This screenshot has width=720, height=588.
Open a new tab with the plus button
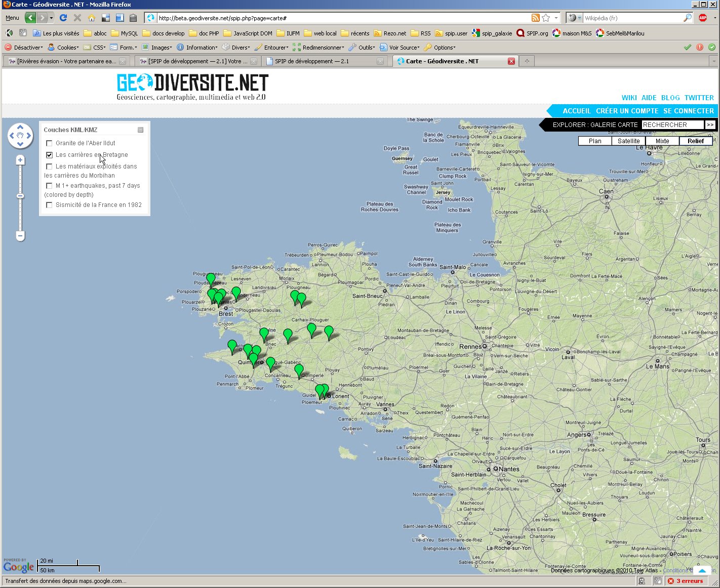click(x=527, y=61)
